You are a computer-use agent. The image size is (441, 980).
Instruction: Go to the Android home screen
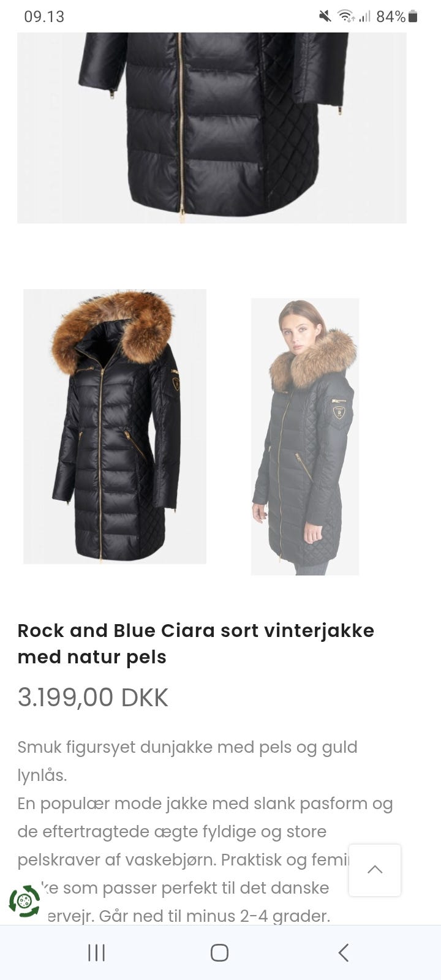pos(219,952)
